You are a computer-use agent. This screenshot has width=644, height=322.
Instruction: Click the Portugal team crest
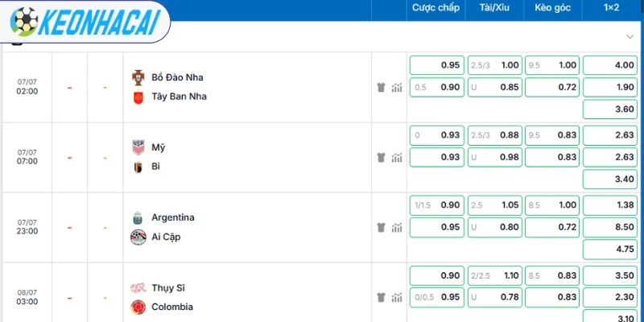138,77
